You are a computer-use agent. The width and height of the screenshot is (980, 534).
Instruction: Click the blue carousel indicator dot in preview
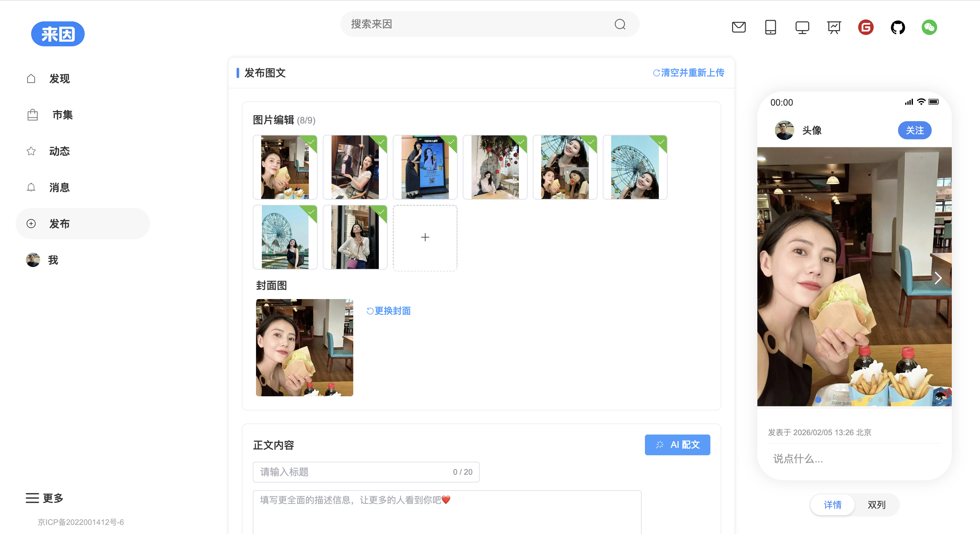pyautogui.click(x=818, y=400)
